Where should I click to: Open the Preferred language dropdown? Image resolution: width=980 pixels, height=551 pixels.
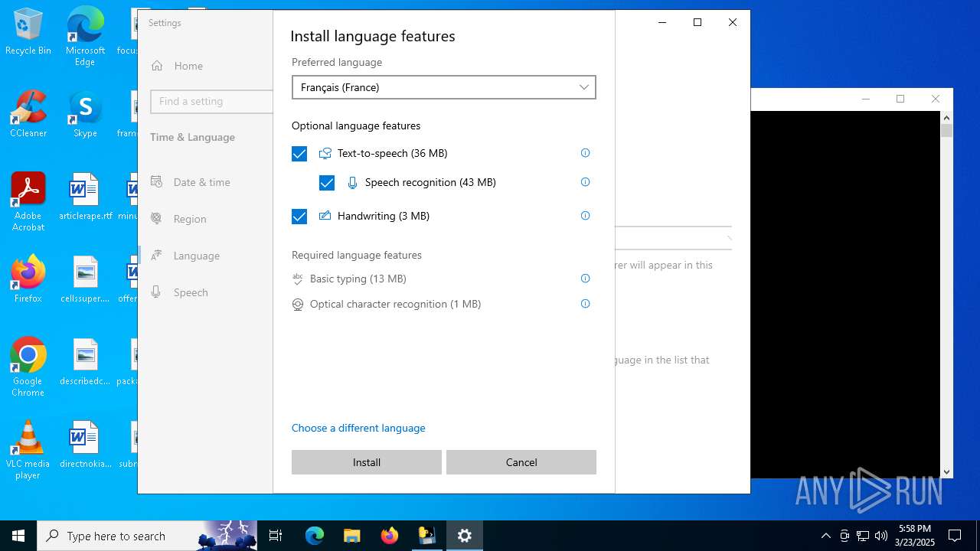pos(443,87)
